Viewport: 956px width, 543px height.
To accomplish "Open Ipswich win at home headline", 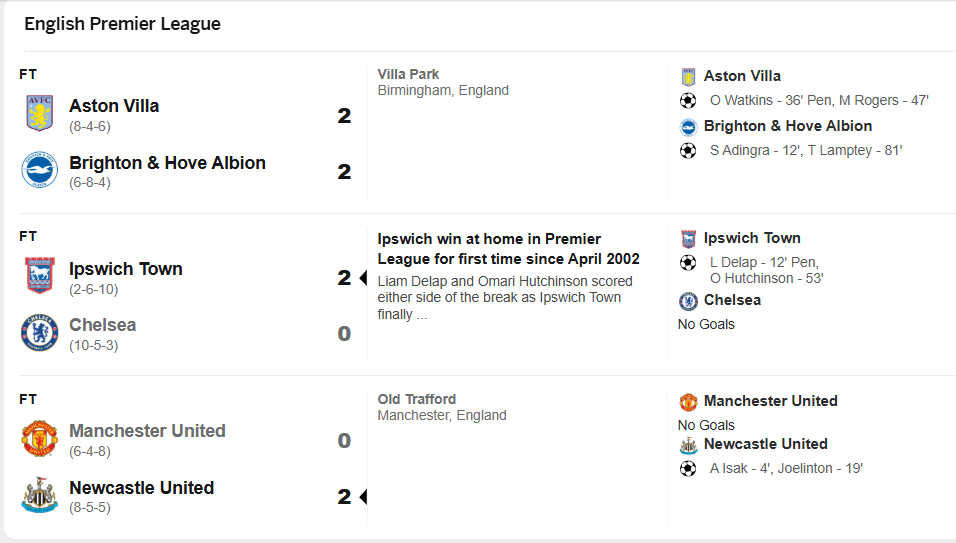I will pos(508,249).
